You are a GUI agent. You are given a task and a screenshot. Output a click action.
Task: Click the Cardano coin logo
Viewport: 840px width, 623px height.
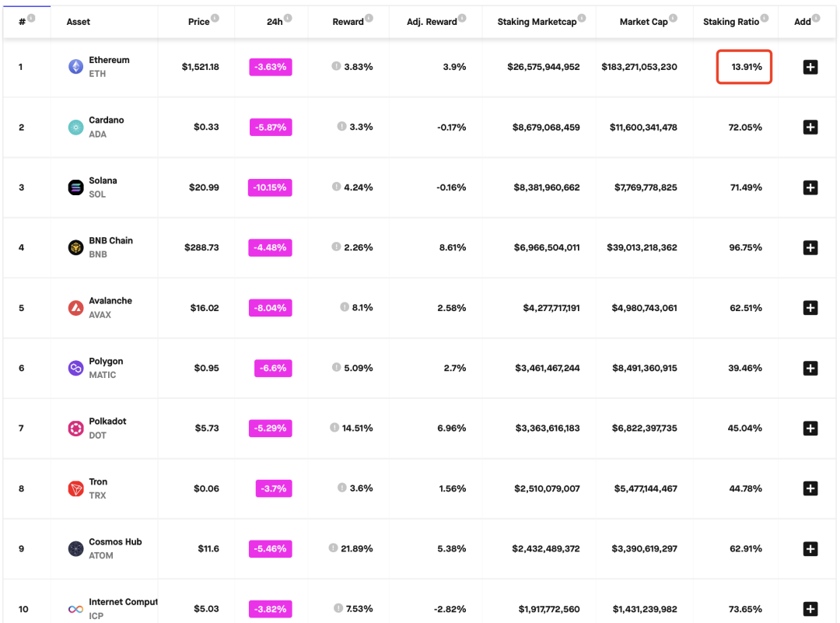(x=75, y=127)
